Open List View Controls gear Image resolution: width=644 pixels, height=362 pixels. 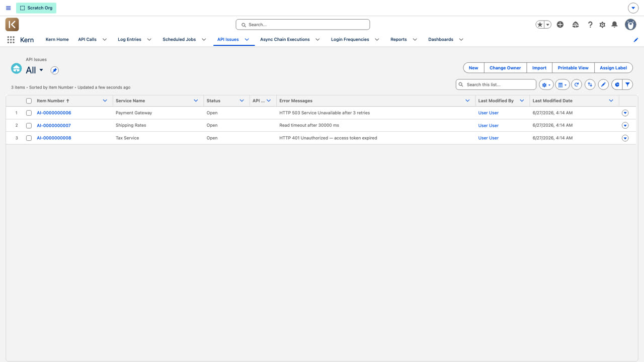tap(546, 84)
